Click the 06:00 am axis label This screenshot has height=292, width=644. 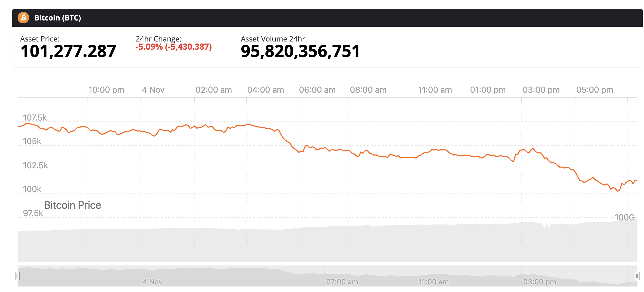click(317, 90)
